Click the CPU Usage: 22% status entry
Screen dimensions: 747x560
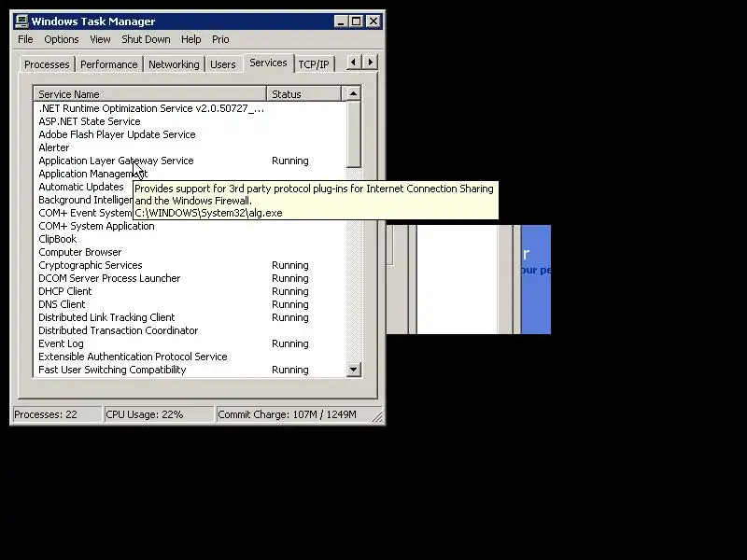pos(158,414)
